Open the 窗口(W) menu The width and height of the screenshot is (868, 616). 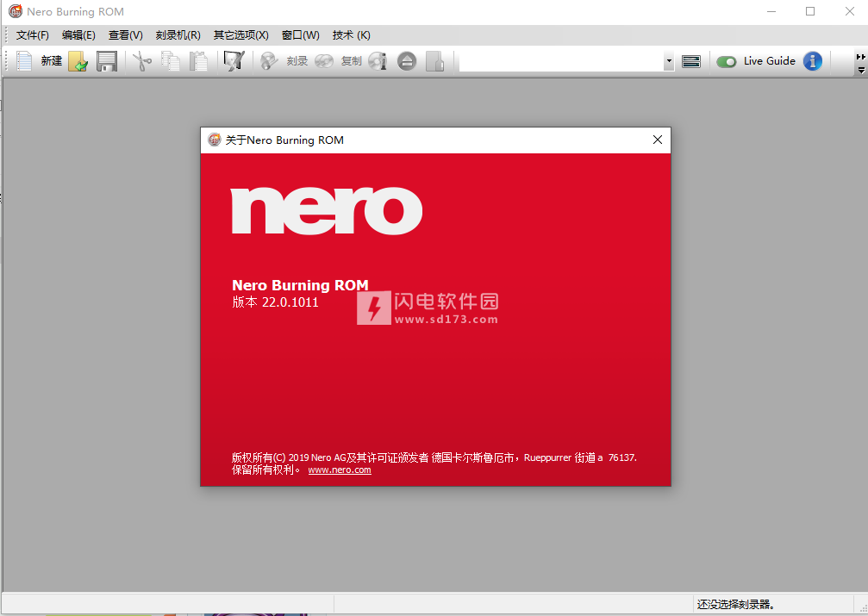coord(301,35)
